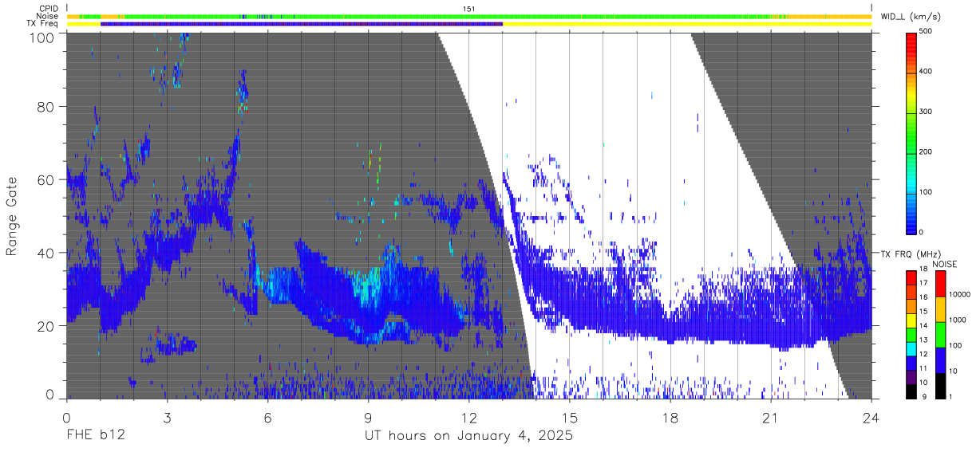Click the CPID row label
The width and height of the screenshot is (980, 452).
pos(49,9)
